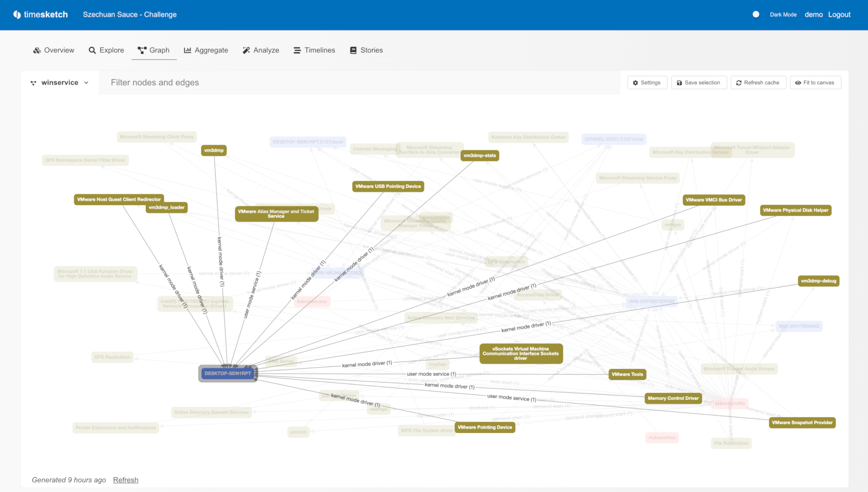868x492 pixels.
Task: Select the vm3dmp_loader node
Action: [x=167, y=208]
